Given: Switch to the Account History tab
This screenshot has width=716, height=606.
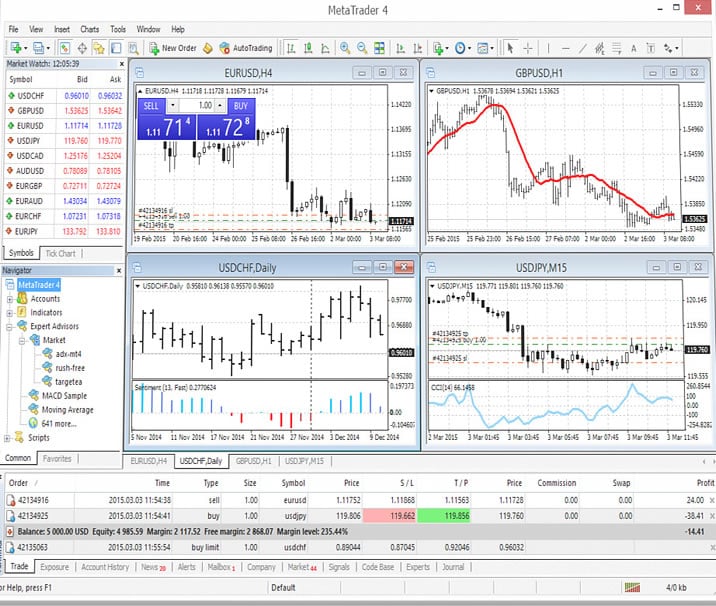Looking at the screenshot, I should coord(105,567).
